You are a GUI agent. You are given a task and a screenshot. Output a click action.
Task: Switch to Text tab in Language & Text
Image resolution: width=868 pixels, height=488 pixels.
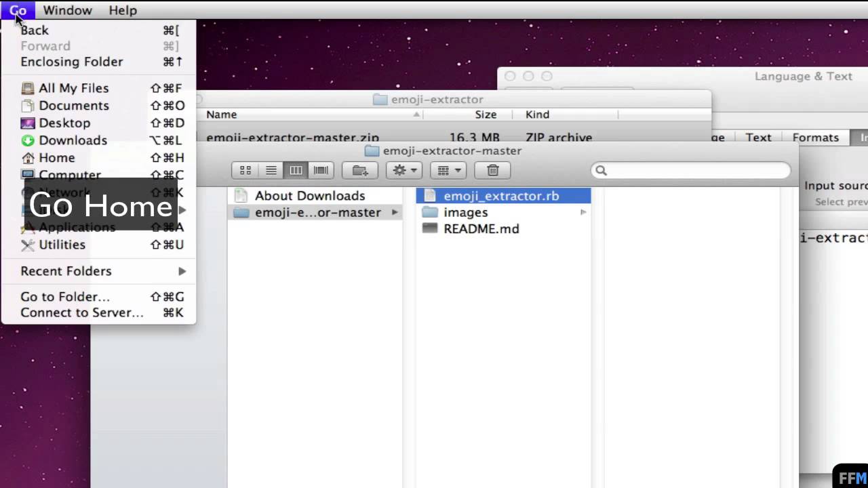(x=758, y=138)
